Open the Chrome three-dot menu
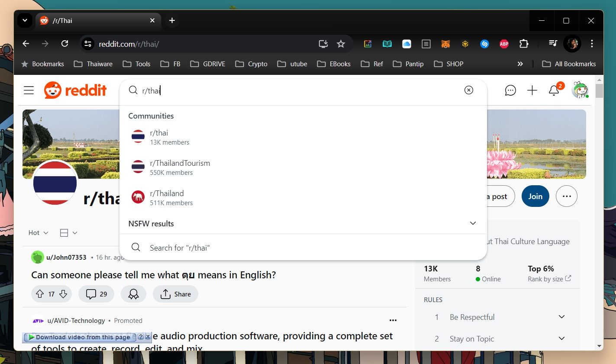The height and width of the screenshot is (364, 616). [x=592, y=44]
